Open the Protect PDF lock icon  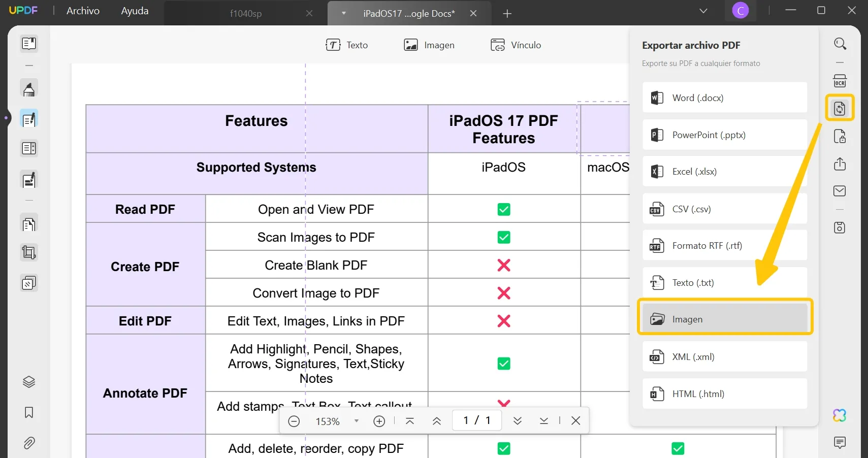pyautogui.click(x=840, y=137)
